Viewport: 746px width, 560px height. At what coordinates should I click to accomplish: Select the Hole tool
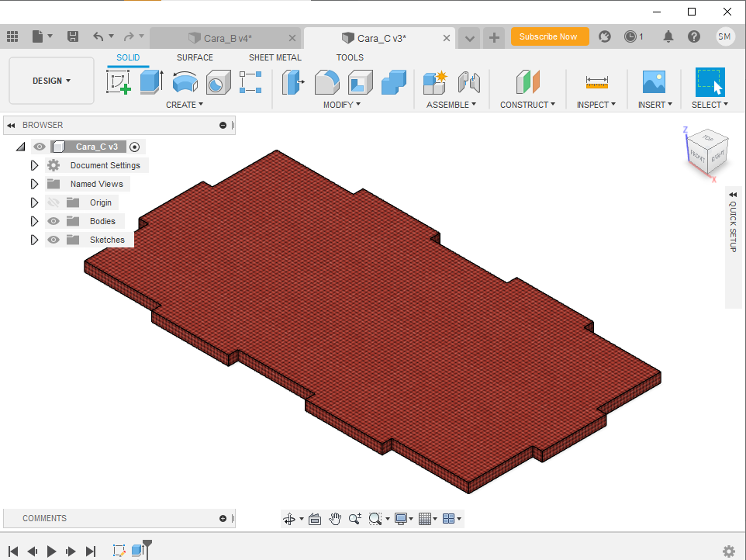pyautogui.click(x=219, y=82)
